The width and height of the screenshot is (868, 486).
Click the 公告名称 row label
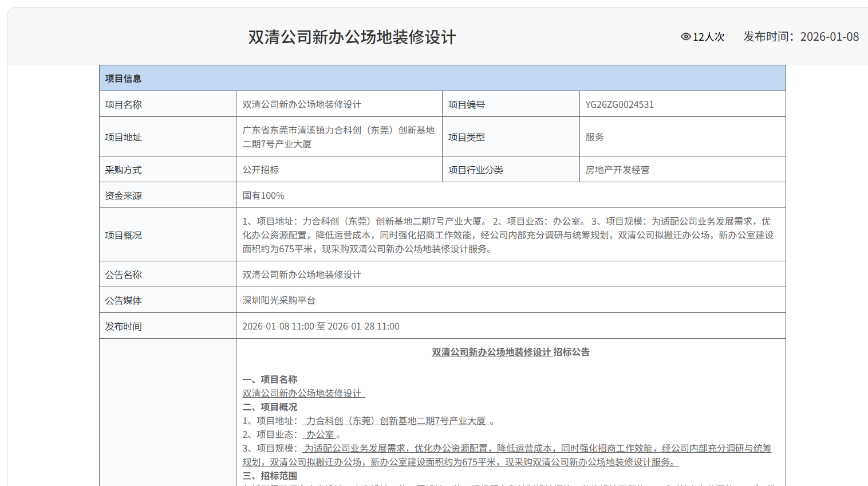pyautogui.click(x=123, y=274)
